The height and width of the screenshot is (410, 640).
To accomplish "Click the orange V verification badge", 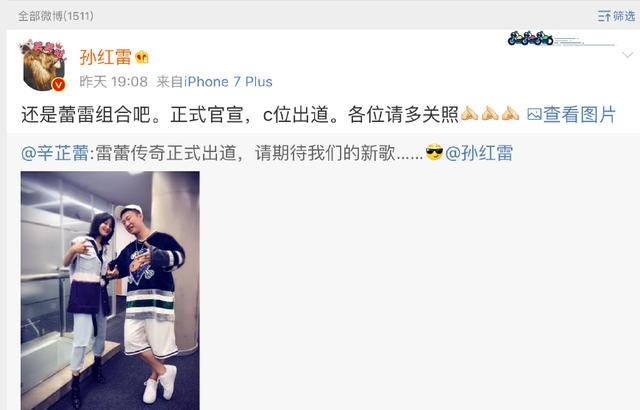I will pyautogui.click(x=58, y=84).
